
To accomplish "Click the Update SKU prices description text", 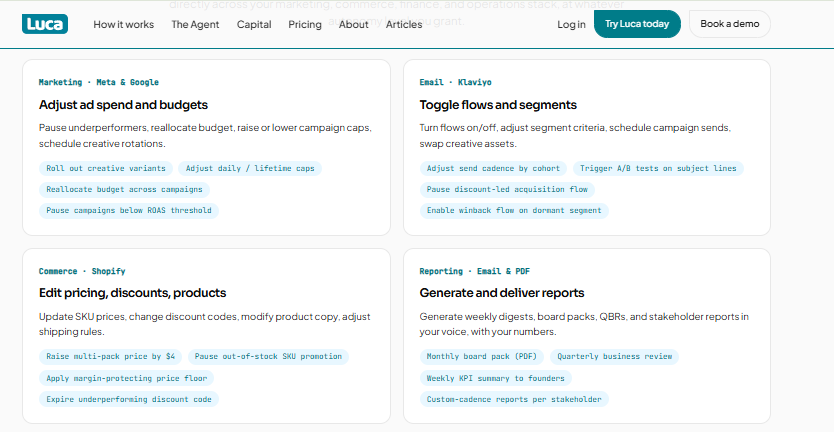I will [205, 324].
